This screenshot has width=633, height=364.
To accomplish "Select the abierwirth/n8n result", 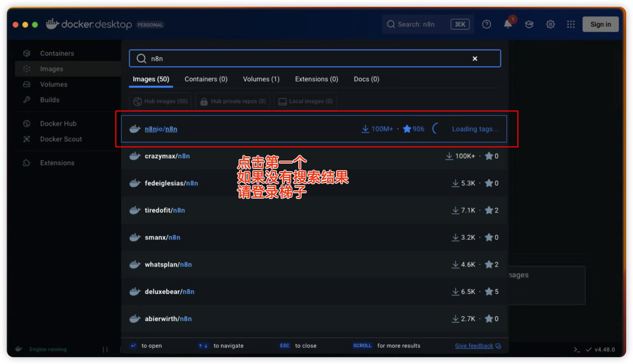I will (314, 319).
